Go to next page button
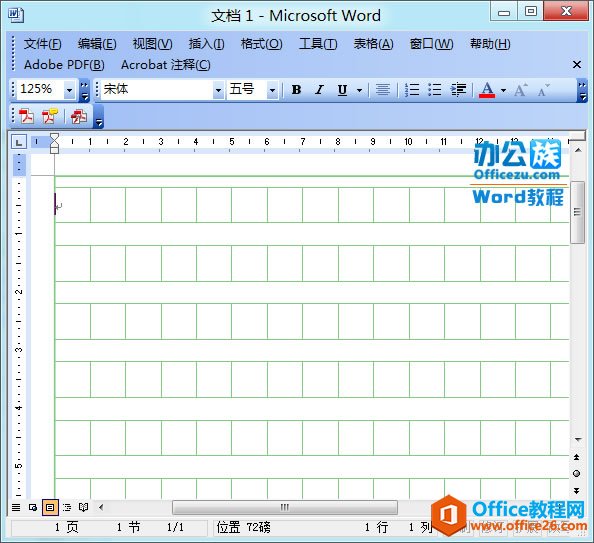Viewport: 594px width, 543px height. pos(577,491)
